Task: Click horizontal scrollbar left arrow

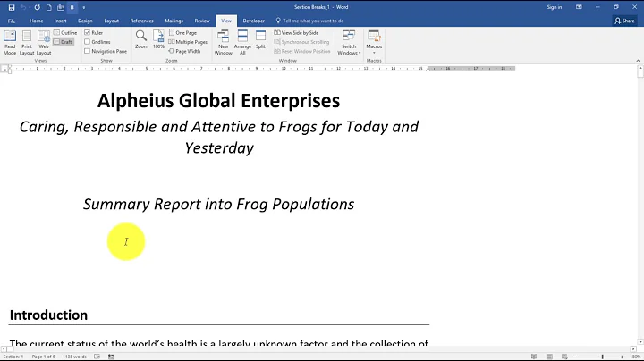Action: [x=4, y=349]
